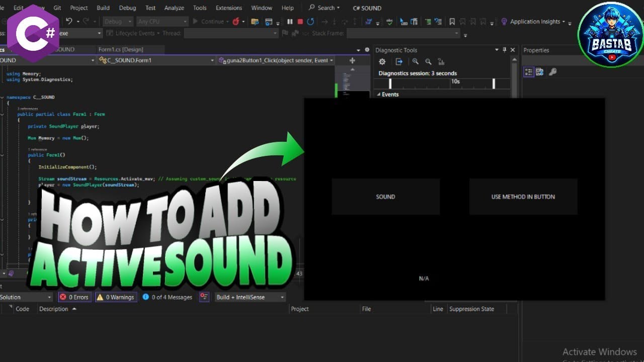
Task: Click the Property Pages wrench icon
Action: pyautogui.click(x=552, y=72)
